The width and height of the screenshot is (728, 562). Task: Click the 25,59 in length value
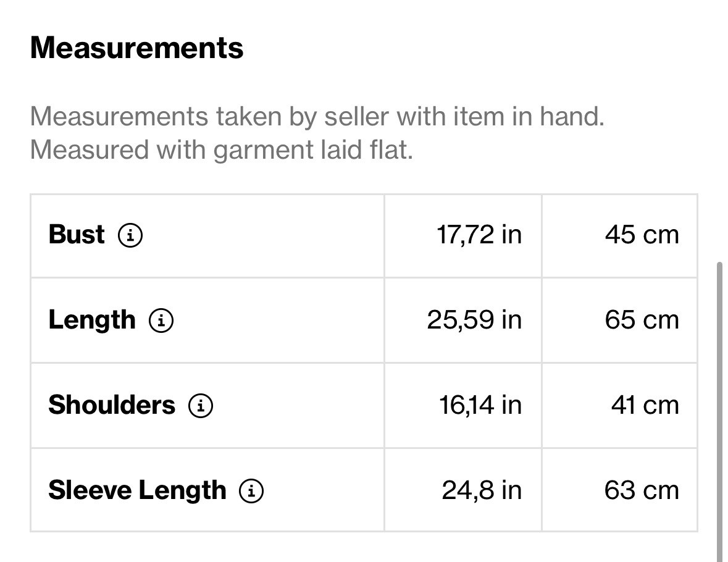coord(474,320)
